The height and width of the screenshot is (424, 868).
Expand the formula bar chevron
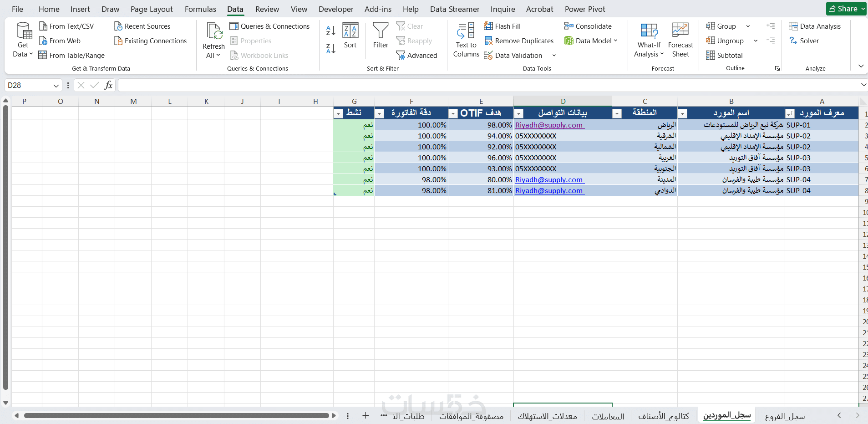(863, 85)
